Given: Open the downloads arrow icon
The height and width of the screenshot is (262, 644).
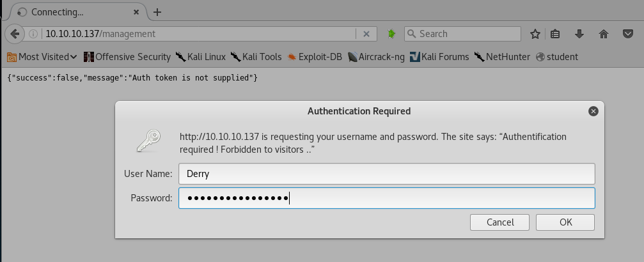Looking at the screenshot, I should [x=579, y=34].
